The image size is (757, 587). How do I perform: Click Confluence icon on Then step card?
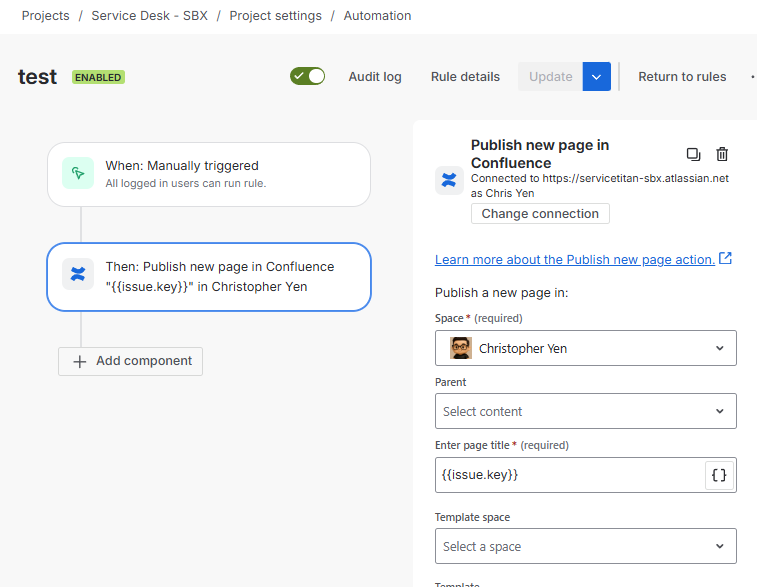click(78, 274)
